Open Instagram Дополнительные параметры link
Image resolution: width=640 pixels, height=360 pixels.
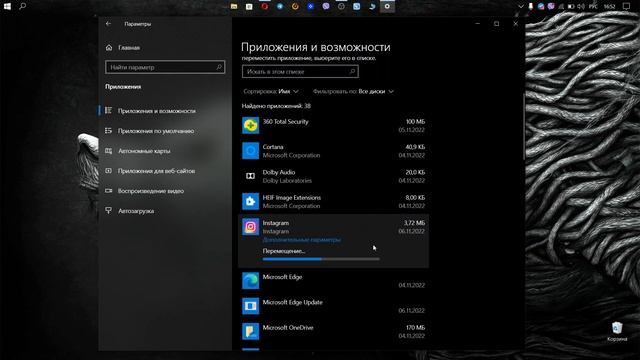tap(302, 240)
